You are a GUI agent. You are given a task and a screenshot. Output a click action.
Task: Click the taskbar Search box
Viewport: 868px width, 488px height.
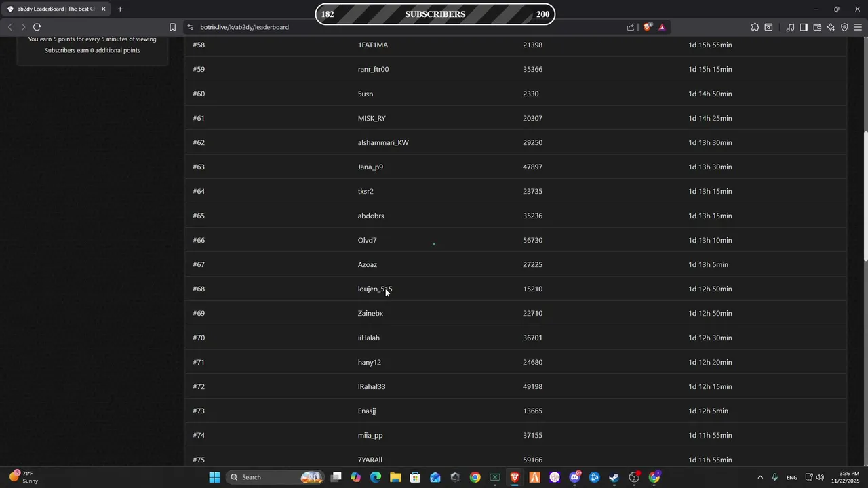(x=276, y=477)
